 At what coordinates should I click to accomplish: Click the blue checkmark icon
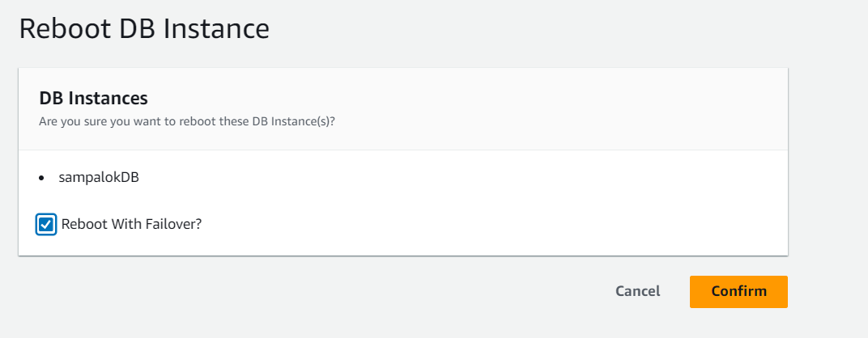coord(46,224)
